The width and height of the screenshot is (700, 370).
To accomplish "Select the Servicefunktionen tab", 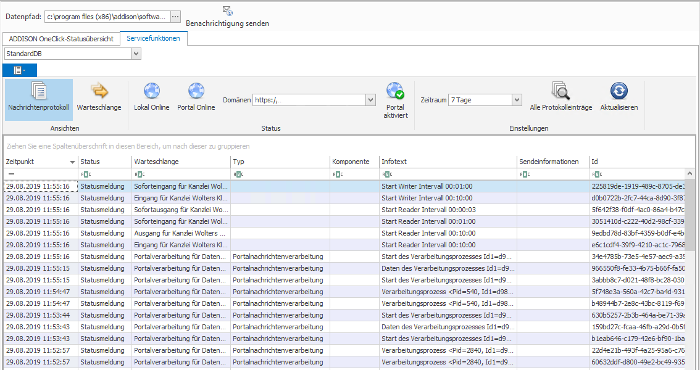I will [154, 38].
